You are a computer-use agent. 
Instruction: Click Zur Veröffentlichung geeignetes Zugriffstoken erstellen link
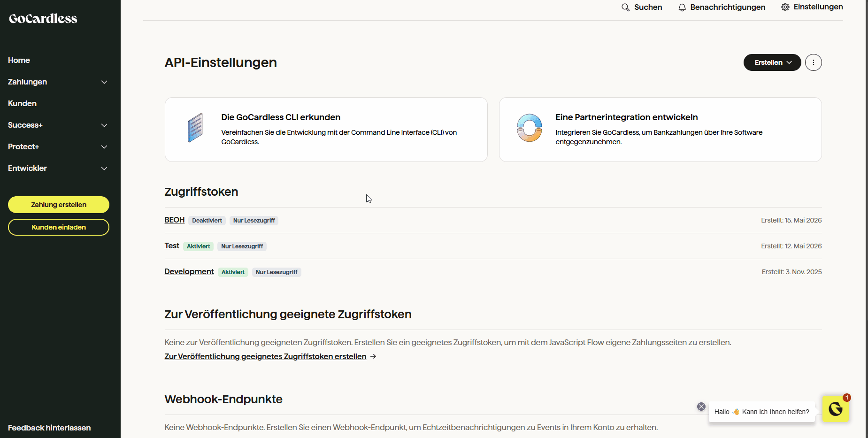point(265,356)
